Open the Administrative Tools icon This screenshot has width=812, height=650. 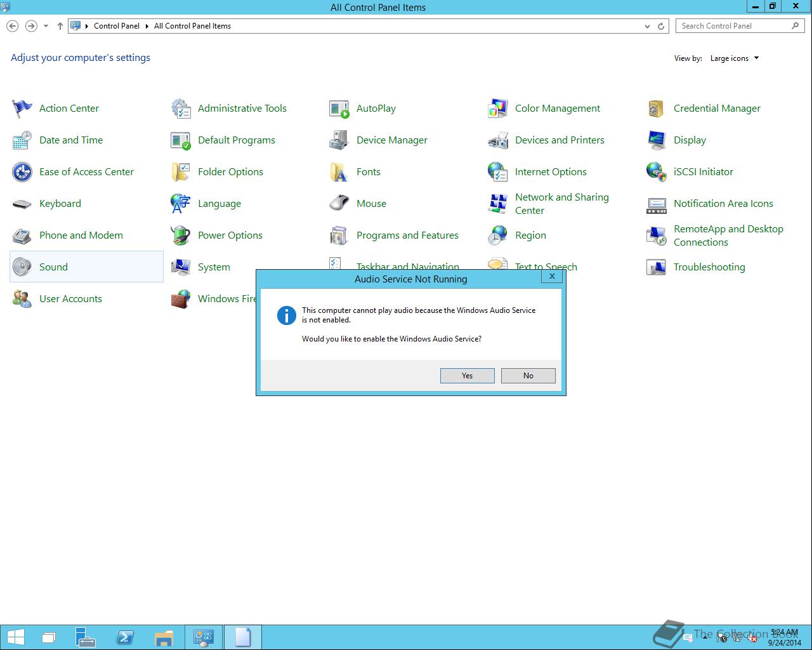[181, 109]
